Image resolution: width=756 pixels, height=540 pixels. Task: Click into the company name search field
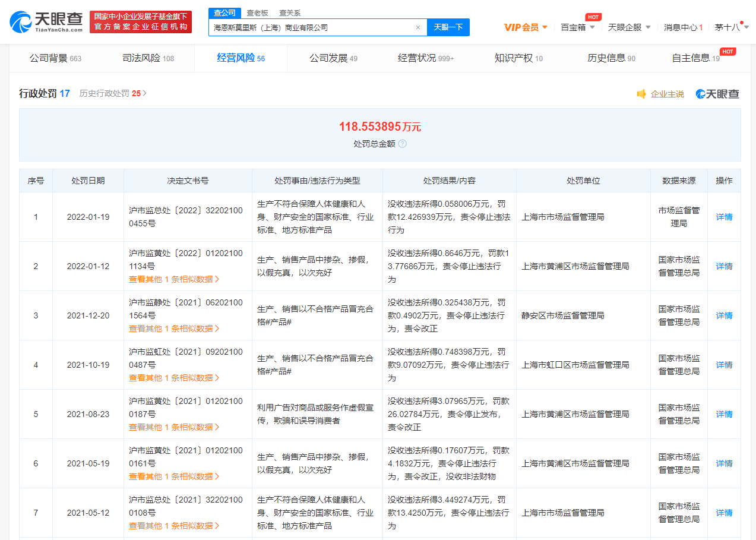pos(312,27)
